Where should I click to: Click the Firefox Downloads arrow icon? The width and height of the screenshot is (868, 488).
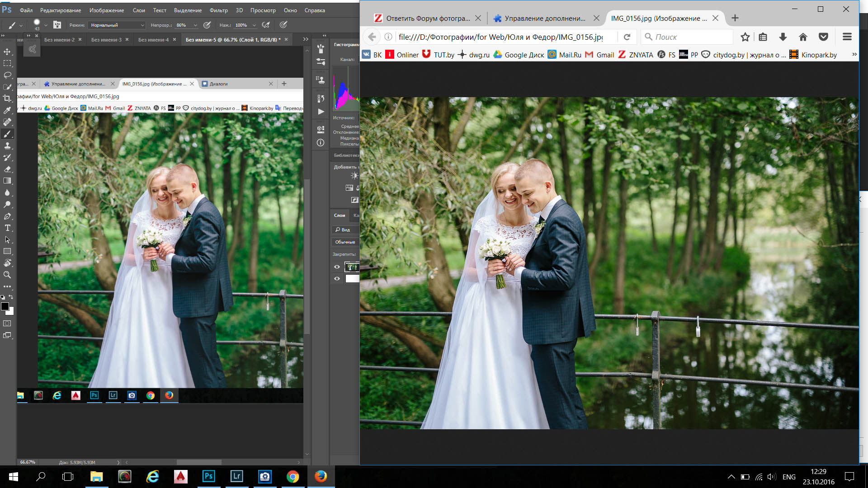[783, 37]
